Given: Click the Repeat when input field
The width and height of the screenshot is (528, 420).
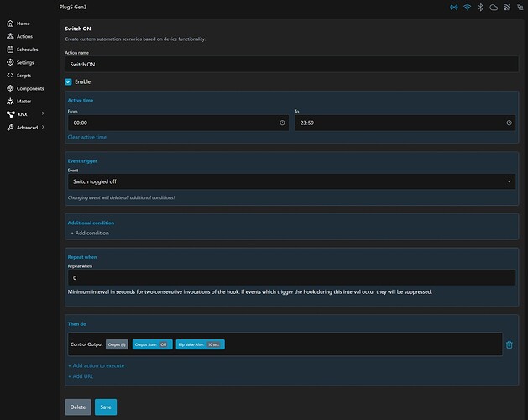Looking at the screenshot, I should click(291, 278).
